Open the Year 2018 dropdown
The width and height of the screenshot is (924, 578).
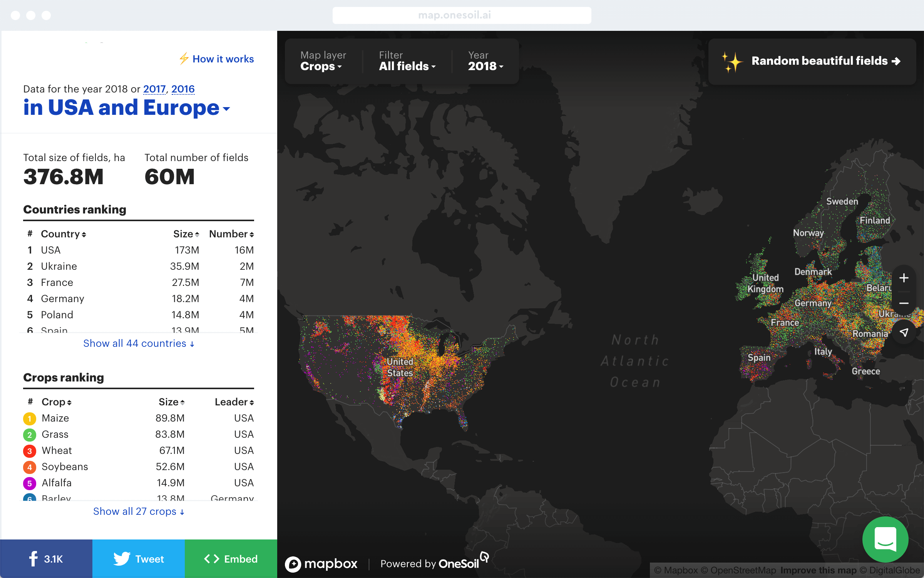click(x=485, y=66)
